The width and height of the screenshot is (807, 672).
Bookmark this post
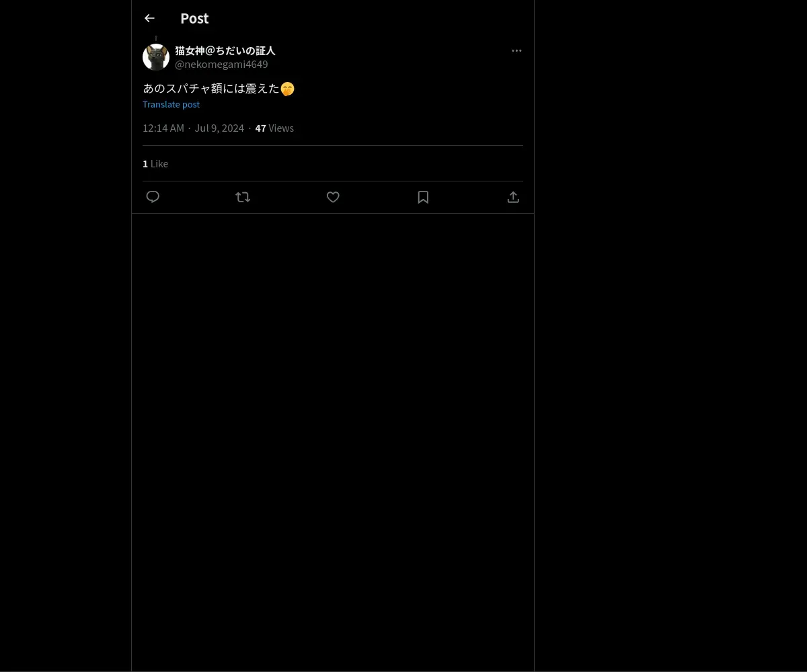[423, 197]
